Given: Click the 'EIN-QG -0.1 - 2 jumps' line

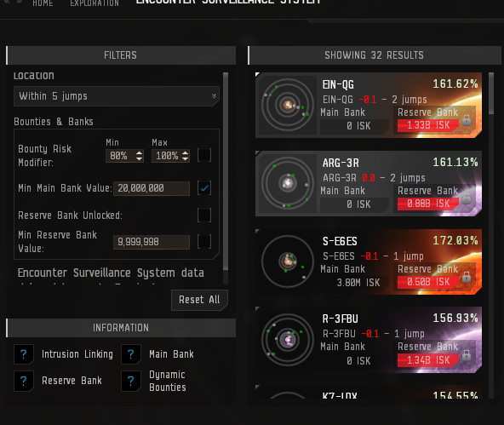Looking at the screenshot, I should [375, 100].
